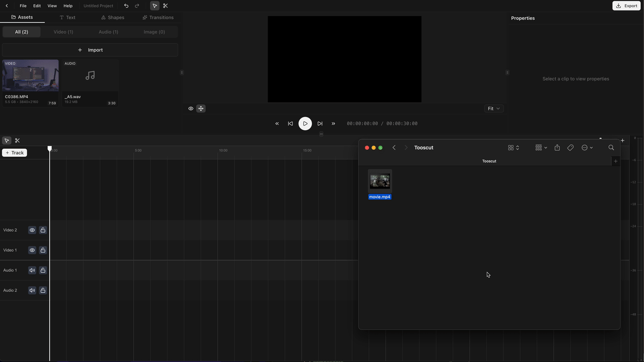Select the movie.mp4 thumbnail in the Finder window

click(x=379, y=180)
